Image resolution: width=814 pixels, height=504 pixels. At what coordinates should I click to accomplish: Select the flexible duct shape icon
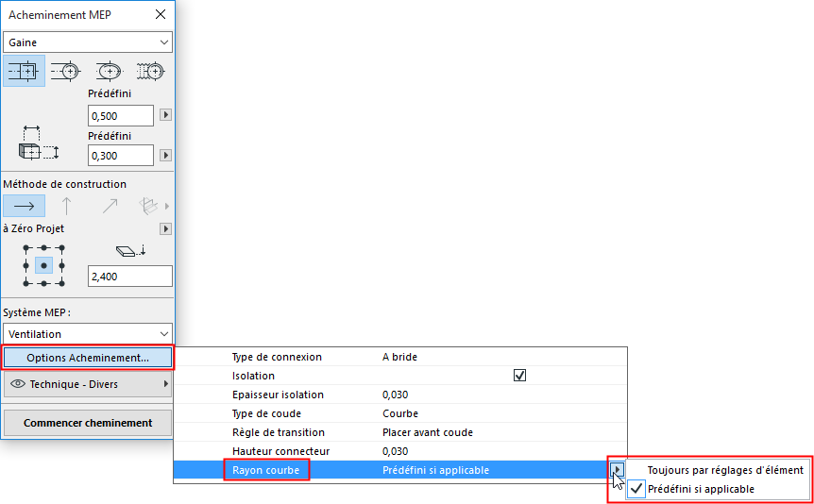pos(150,71)
